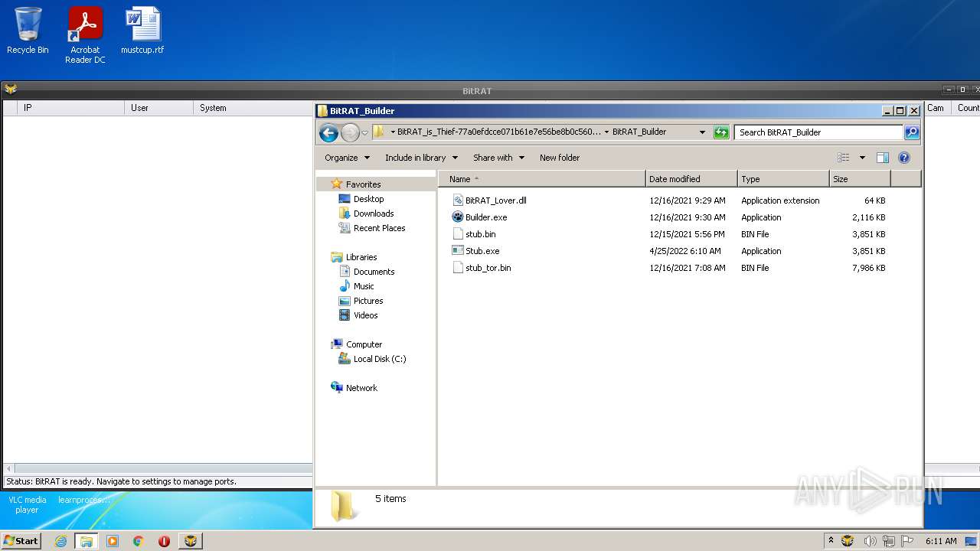Show the preview pane
Image resolution: width=980 pixels, height=551 pixels.
pos(883,158)
